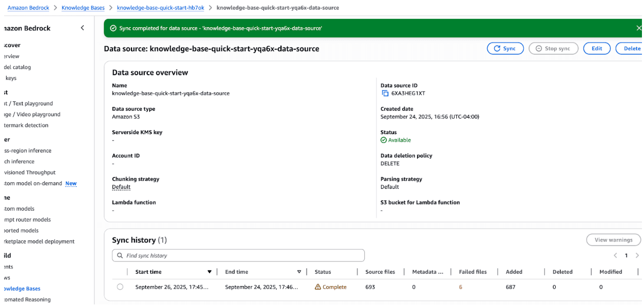Click the warning icon beside Complete status
The width and height of the screenshot is (644, 308).
[318, 287]
